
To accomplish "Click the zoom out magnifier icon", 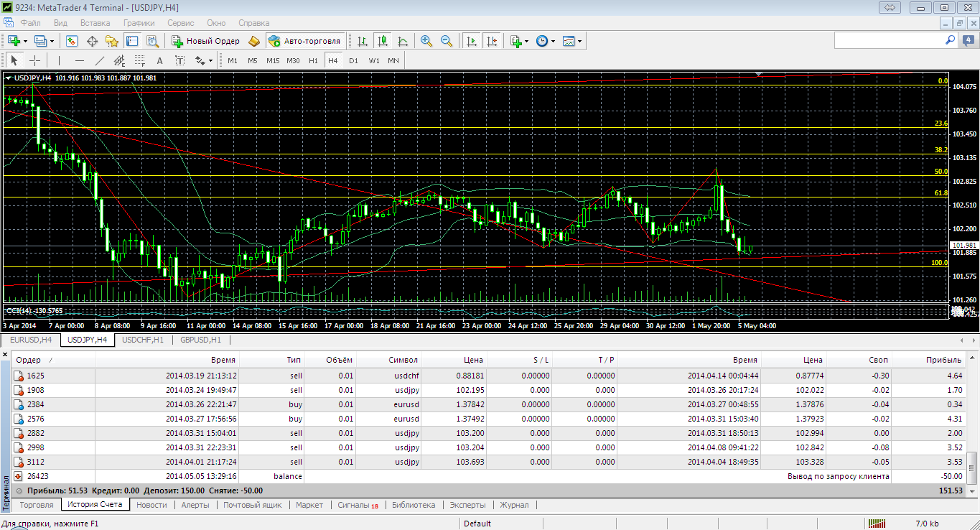I will point(447,41).
